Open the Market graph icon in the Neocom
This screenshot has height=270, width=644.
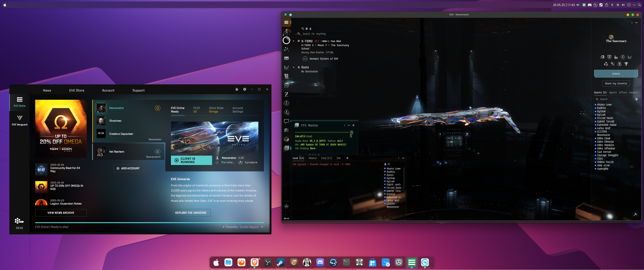click(x=286, y=67)
